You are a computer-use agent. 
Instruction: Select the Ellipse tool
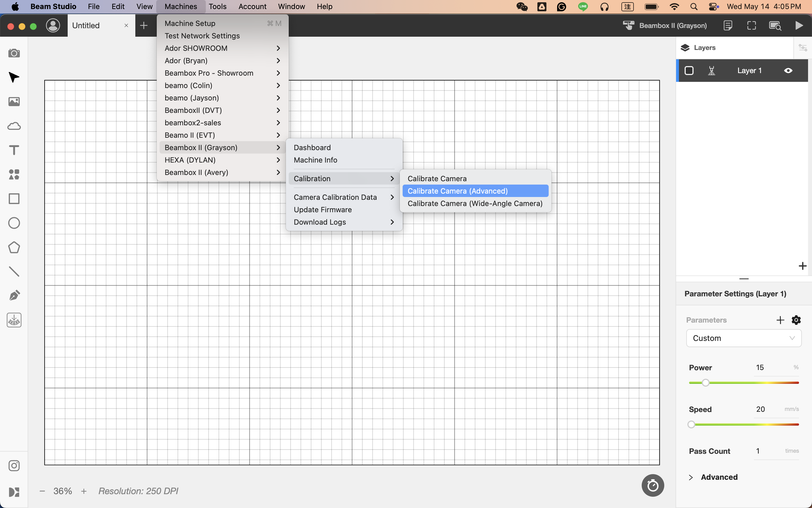pyautogui.click(x=14, y=223)
